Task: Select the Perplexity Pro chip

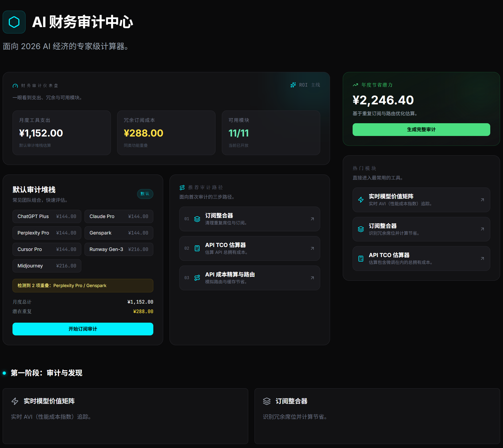Action: 47,233
